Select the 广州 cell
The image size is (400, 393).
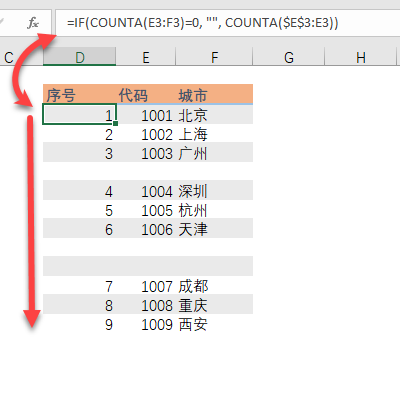[x=214, y=153]
